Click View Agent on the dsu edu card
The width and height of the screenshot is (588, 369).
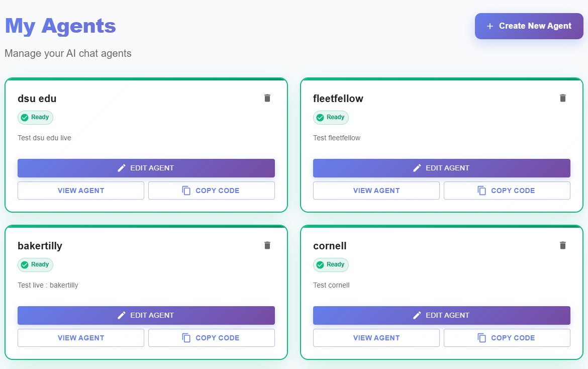(x=80, y=190)
